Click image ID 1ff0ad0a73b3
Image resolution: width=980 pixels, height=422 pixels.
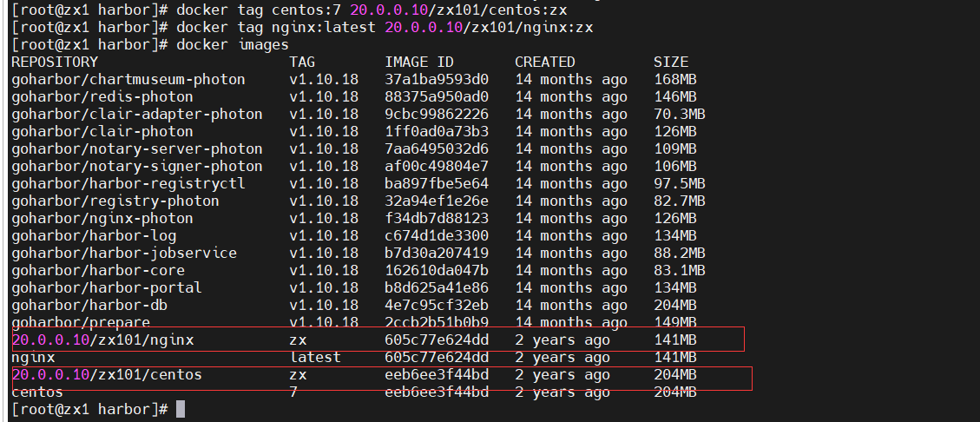point(437,132)
